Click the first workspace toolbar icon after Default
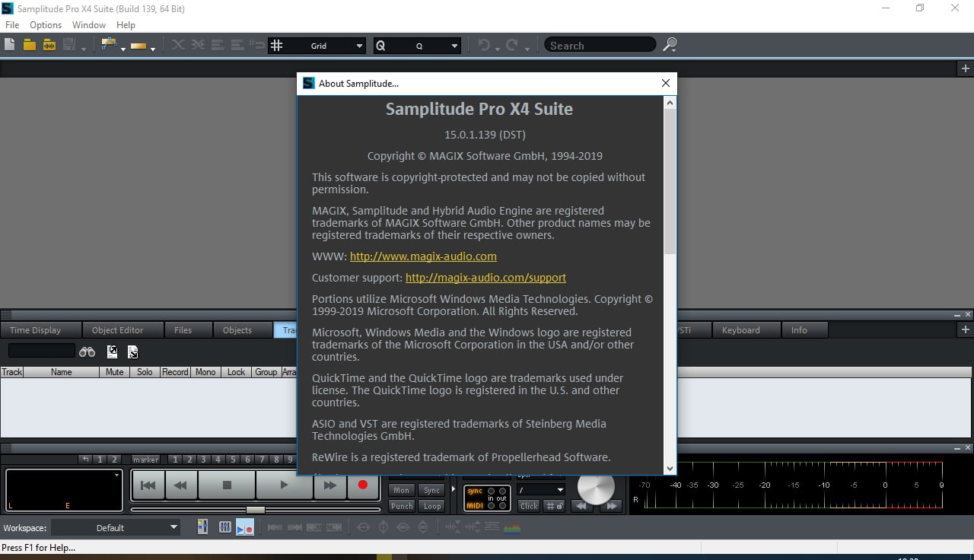The height and width of the screenshot is (560, 974). (x=203, y=527)
